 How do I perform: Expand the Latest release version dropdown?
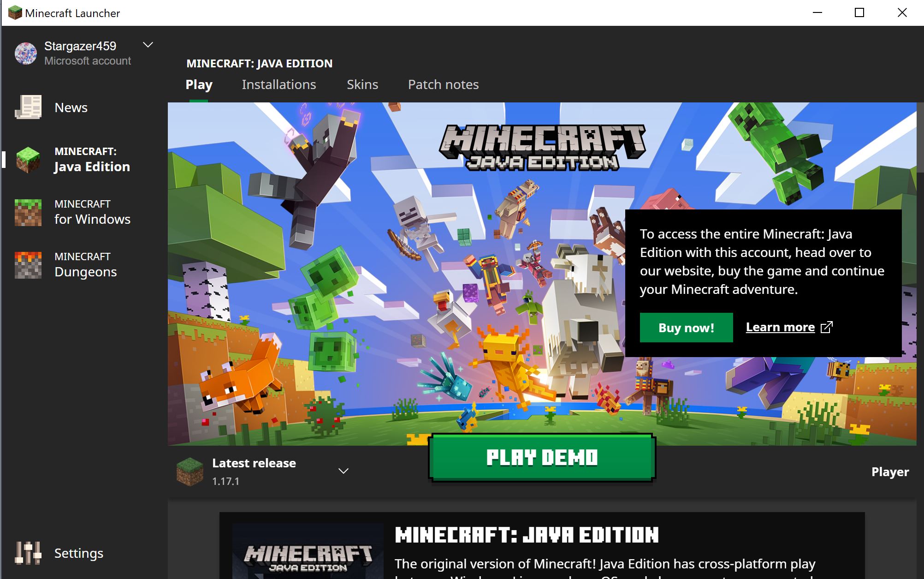coord(344,471)
